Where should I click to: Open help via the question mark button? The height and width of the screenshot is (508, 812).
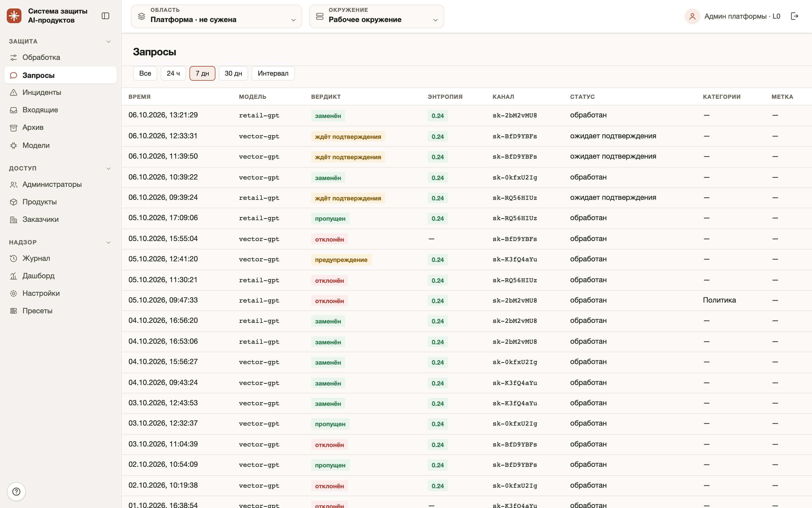point(16,492)
